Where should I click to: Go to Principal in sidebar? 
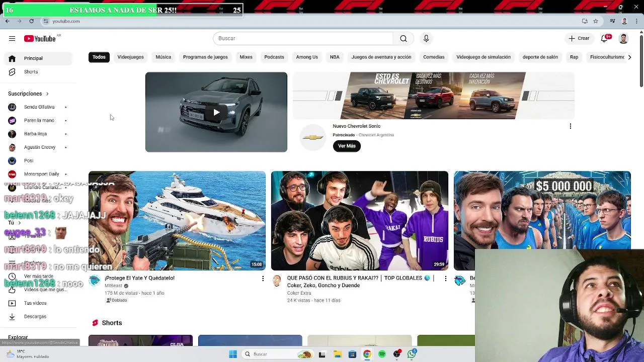[x=39, y=58]
